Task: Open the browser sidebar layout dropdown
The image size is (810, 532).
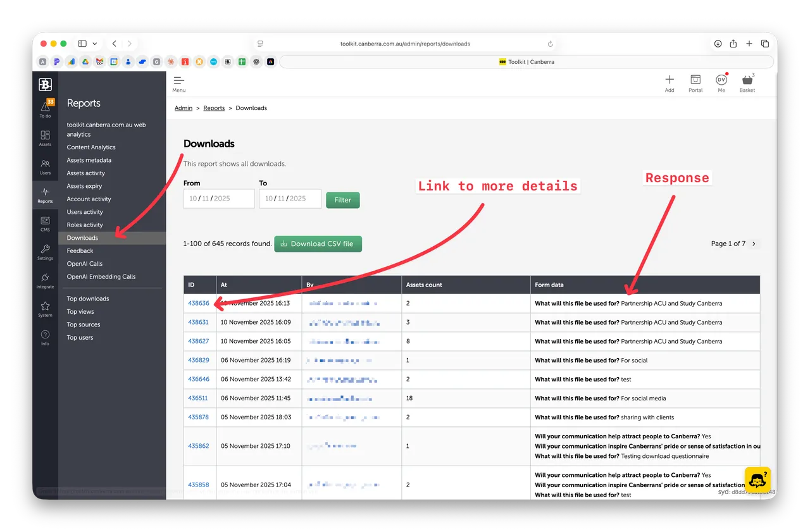Action: pyautogui.click(x=95, y=44)
